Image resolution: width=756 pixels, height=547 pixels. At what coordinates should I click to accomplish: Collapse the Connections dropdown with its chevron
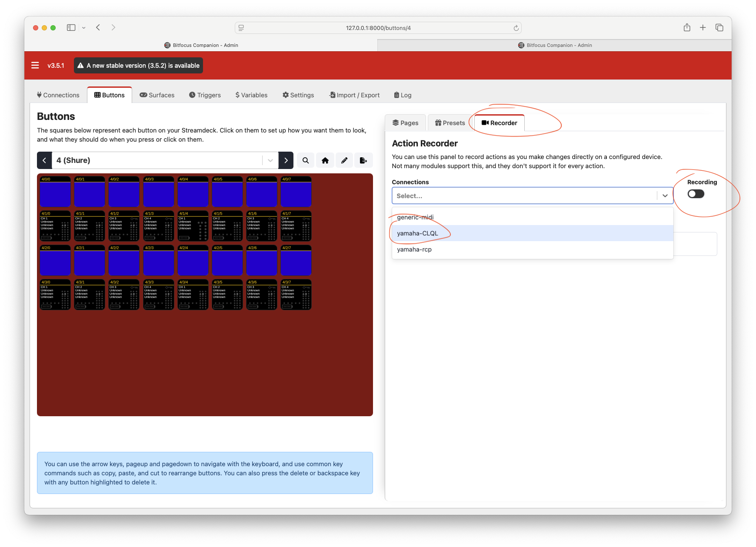click(x=665, y=196)
